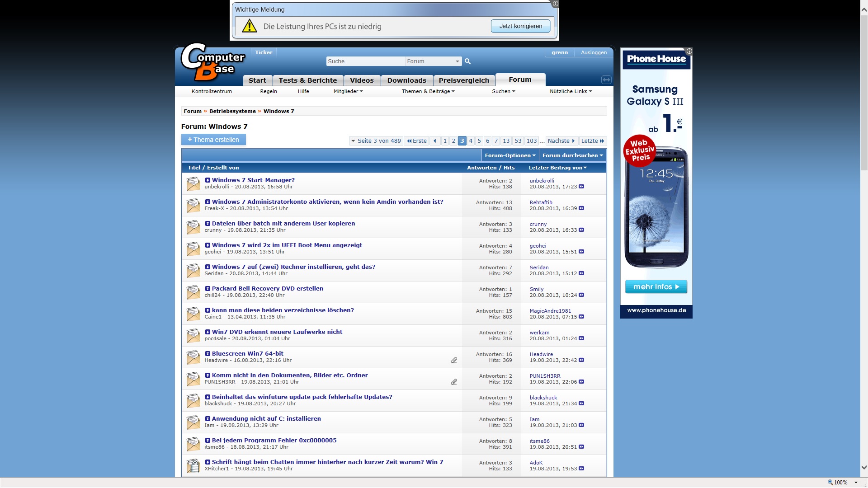Open the Forum search scope dropdown

tap(433, 61)
